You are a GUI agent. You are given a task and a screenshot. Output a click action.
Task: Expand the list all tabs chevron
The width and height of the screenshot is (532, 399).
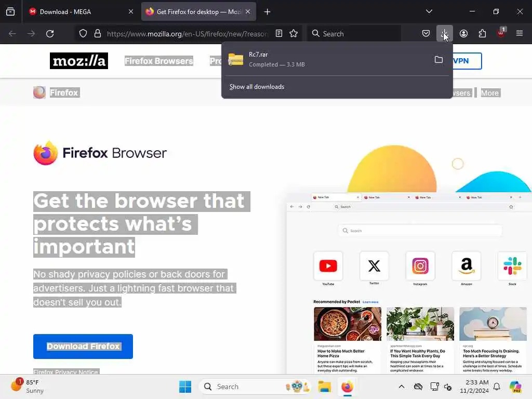coord(429,11)
